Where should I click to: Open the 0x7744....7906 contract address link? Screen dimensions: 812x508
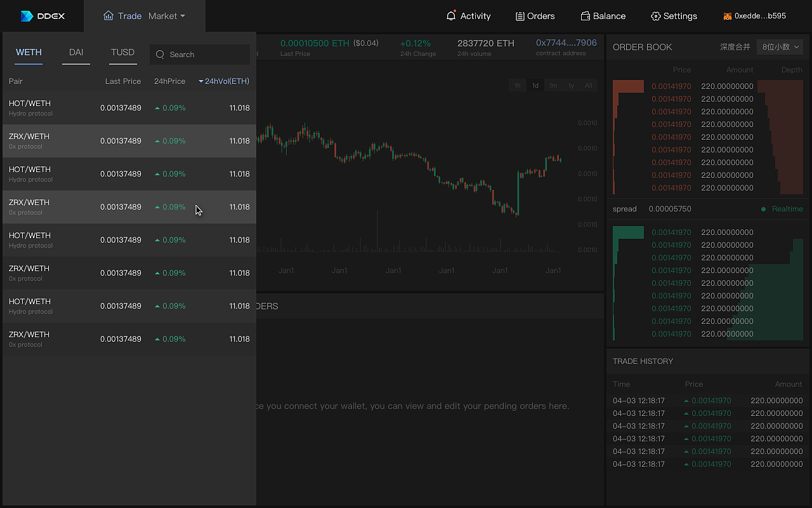pyautogui.click(x=566, y=43)
